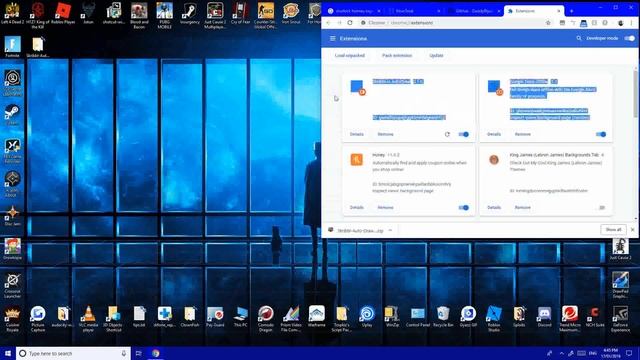Remove the Google Docs Offline extension
Viewport: 640px width, 360px height.
click(x=522, y=134)
